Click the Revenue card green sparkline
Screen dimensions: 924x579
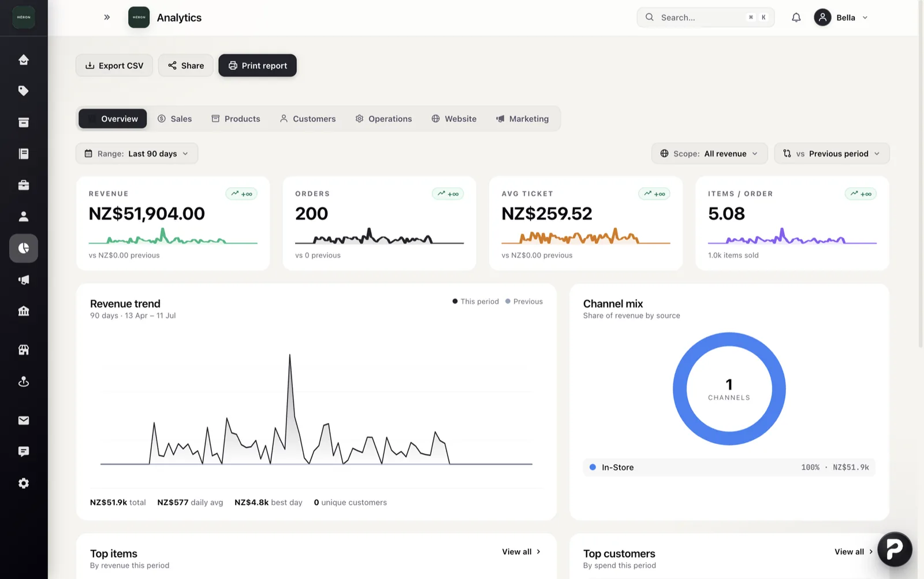[173, 236]
